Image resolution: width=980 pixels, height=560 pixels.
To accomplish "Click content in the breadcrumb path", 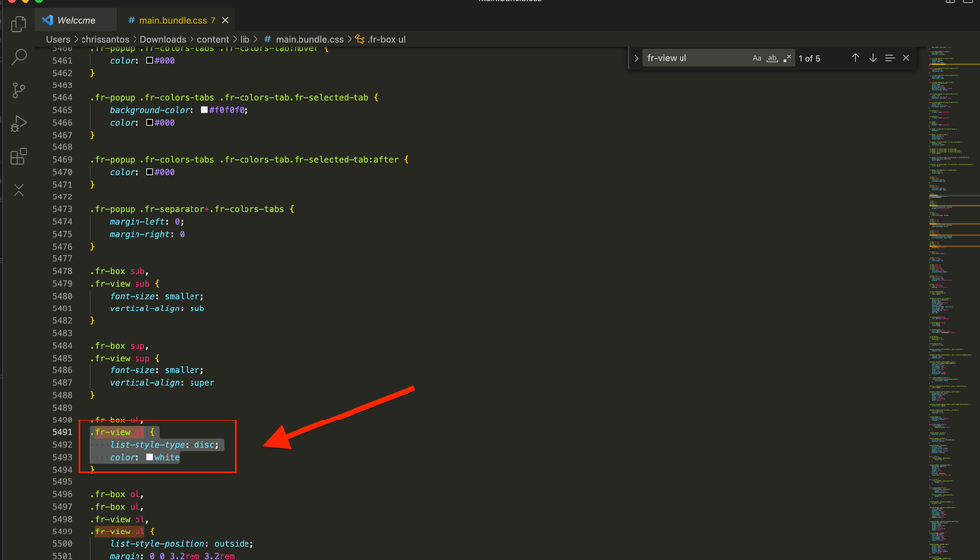I will coord(212,39).
